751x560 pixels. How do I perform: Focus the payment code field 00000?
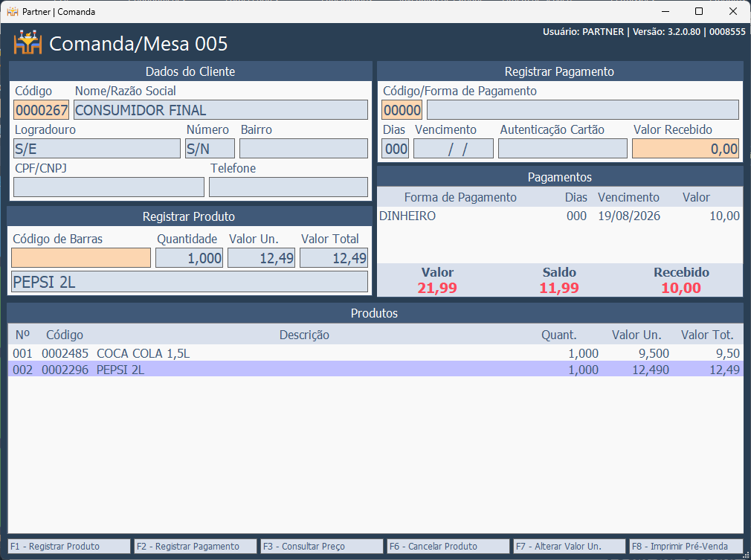tap(402, 110)
